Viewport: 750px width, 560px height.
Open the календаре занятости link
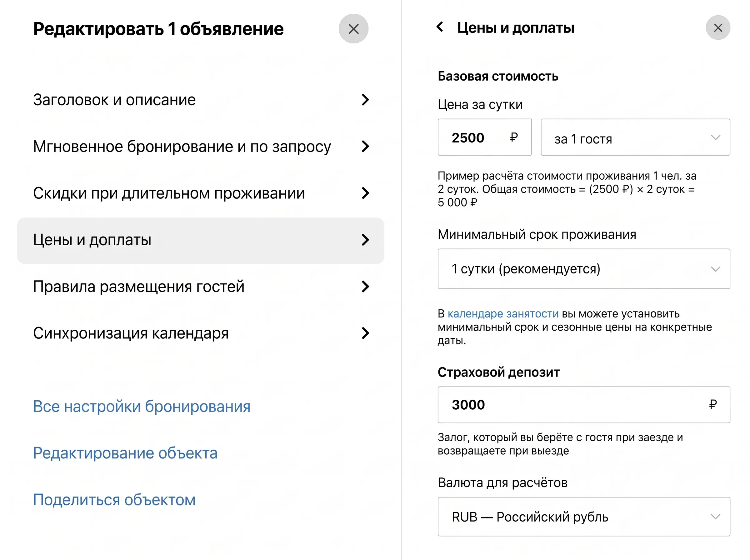pos(503,313)
